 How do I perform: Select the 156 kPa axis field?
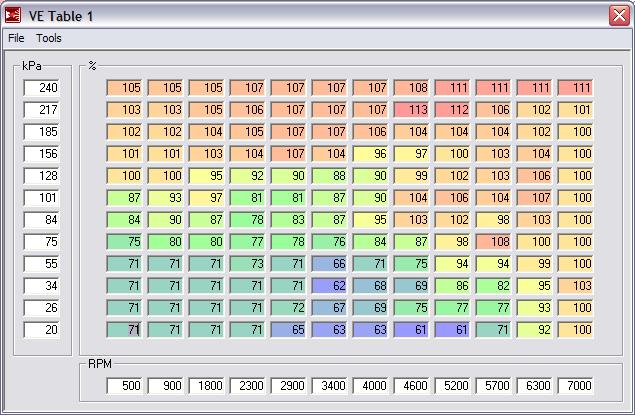point(42,154)
